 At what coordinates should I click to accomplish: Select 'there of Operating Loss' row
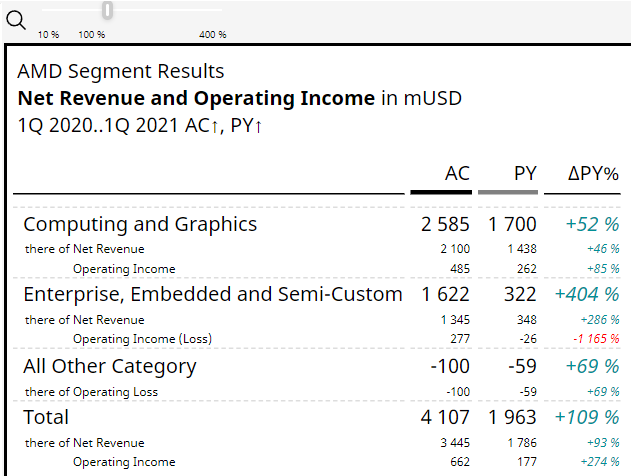tap(91, 392)
